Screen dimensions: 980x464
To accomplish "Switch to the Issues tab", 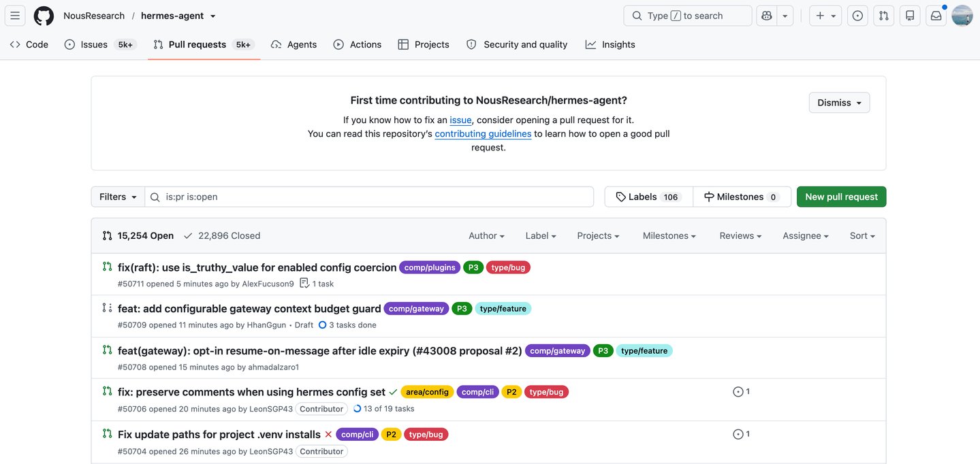I will (101, 44).
